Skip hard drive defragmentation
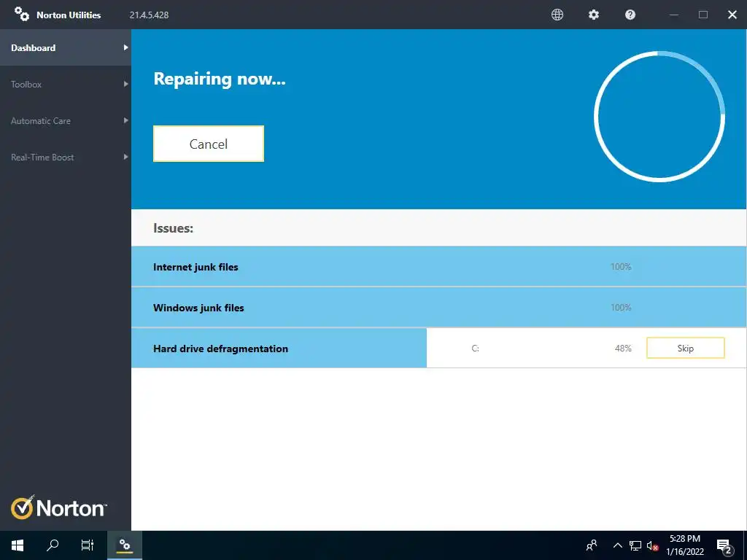 [686, 348]
